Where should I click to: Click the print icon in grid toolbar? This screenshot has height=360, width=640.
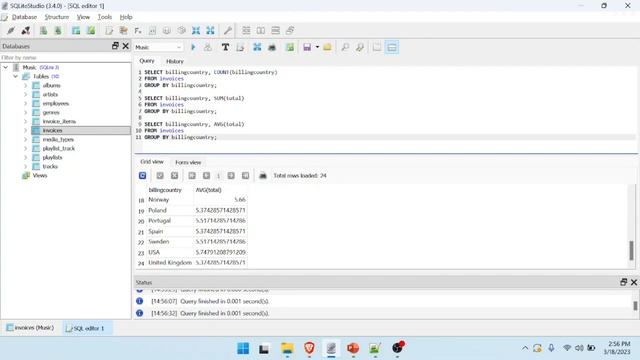pyautogui.click(x=263, y=176)
